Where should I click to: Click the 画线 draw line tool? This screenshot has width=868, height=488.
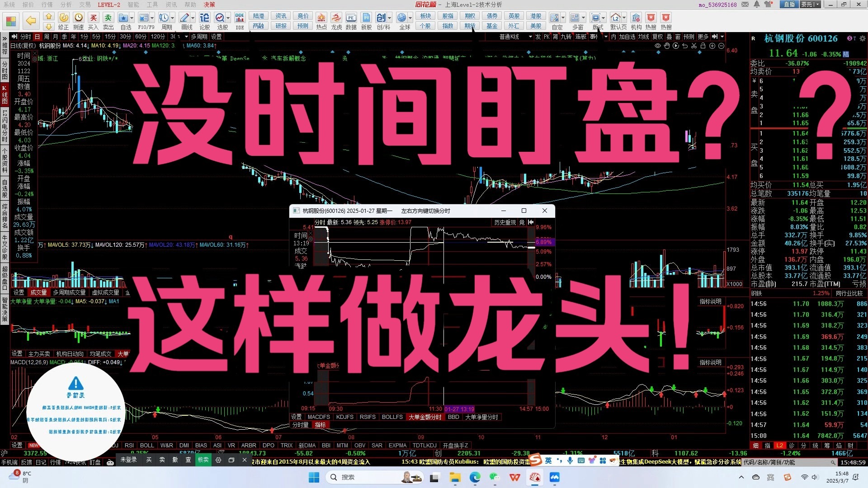[x=184, y=18]
